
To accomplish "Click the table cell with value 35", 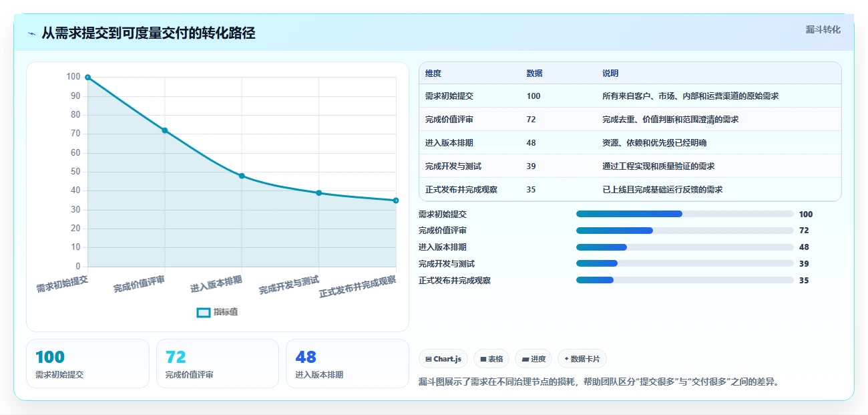I will pos(531,190).
